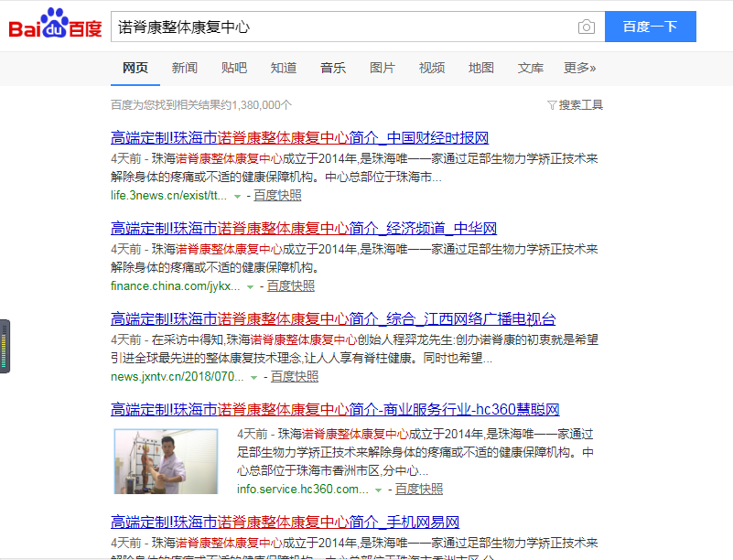Screen dimensions: 733x560
Task: Select the 网页 tab
Action: coord(135,69)
